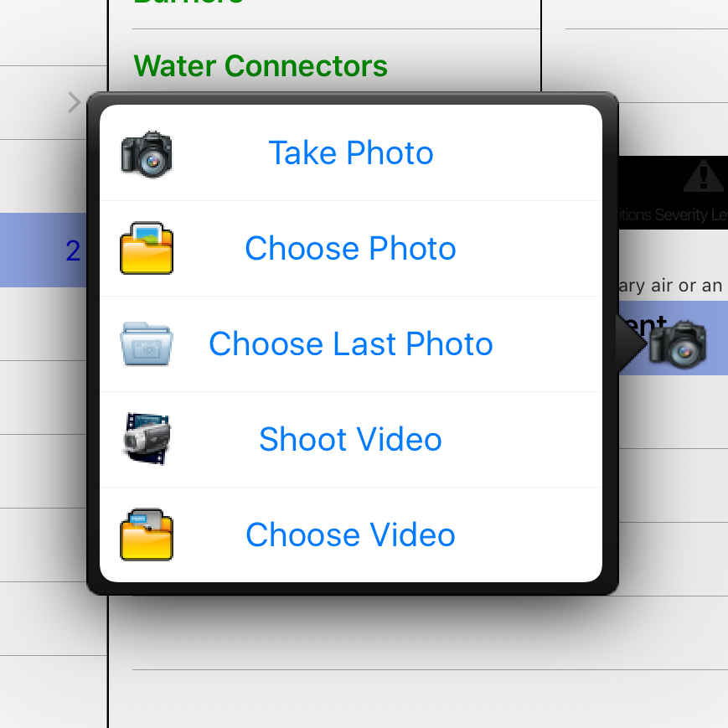Open the Water Connectors section heading
This screenshot has width=728, height=728.
click(x=261, y=66)
